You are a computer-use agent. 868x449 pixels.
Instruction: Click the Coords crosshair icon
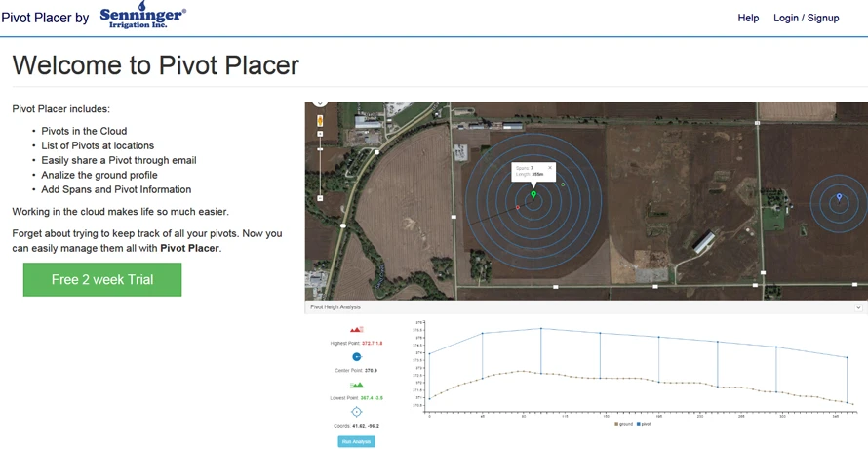(x=356, y=412)
